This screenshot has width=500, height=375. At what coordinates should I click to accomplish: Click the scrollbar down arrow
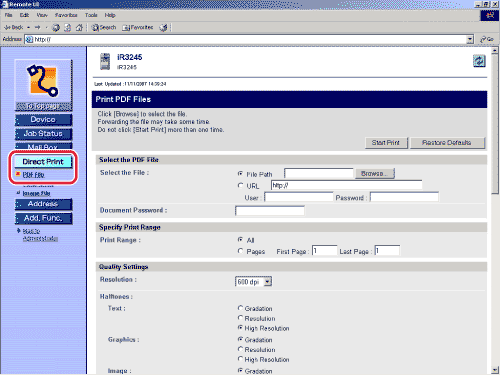click(x=495, y=370)
